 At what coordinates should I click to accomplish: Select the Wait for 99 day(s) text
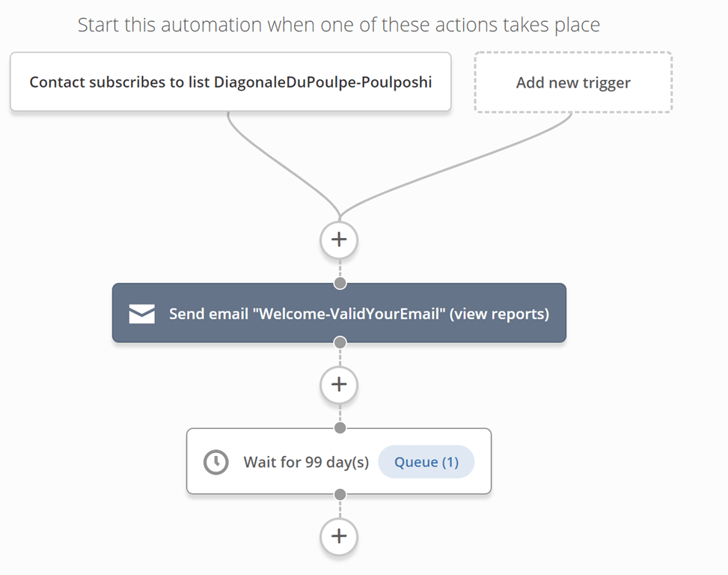306,462
